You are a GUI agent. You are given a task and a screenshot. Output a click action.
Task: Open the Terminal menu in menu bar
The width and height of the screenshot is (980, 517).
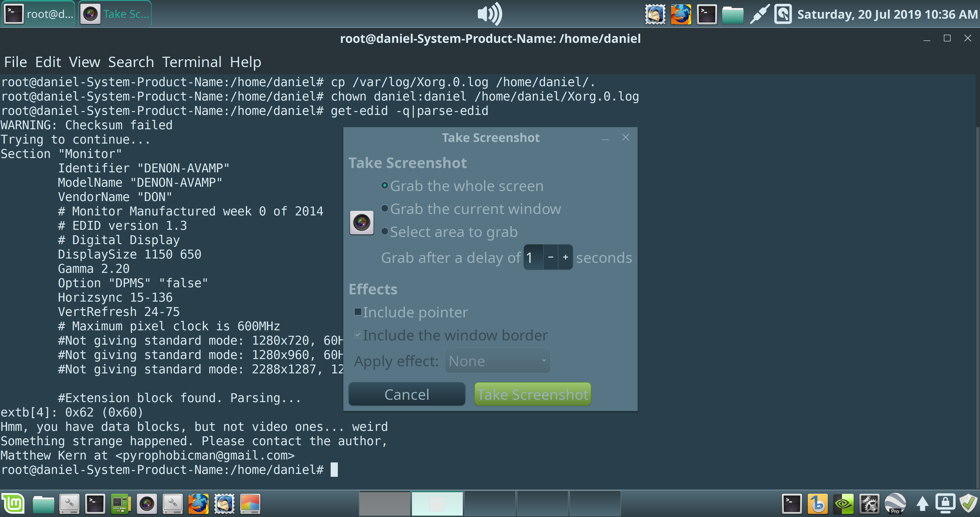tap(192, 62)
